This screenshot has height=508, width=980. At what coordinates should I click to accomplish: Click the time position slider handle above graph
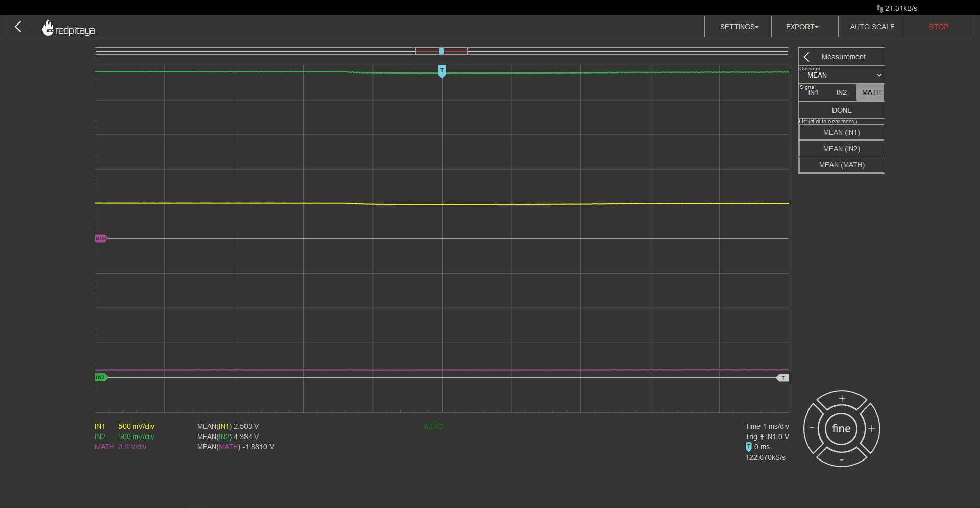click(x=442, y=51)
